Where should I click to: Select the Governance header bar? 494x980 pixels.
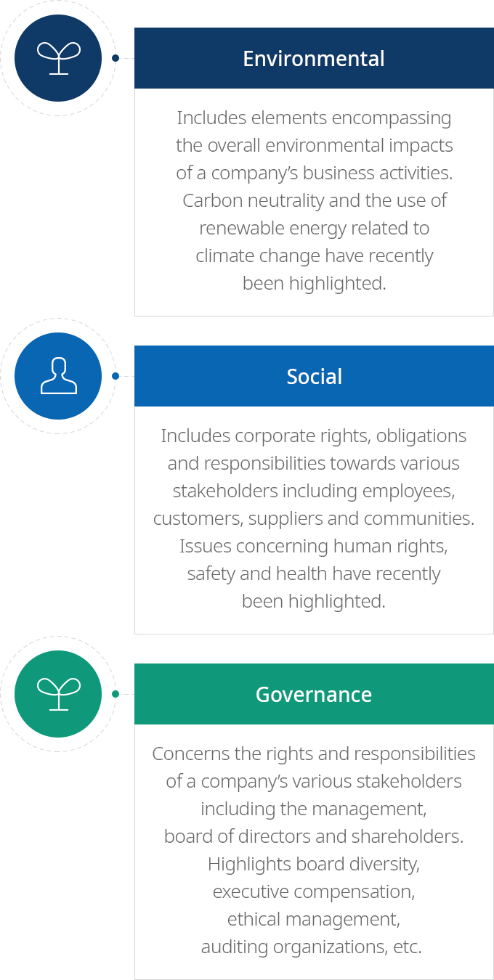click(314, 694)
